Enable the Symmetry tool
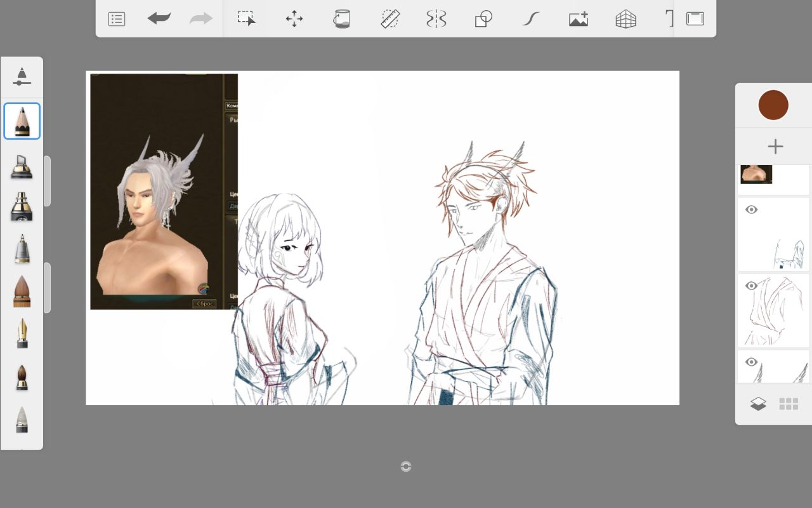 (436, 19)
